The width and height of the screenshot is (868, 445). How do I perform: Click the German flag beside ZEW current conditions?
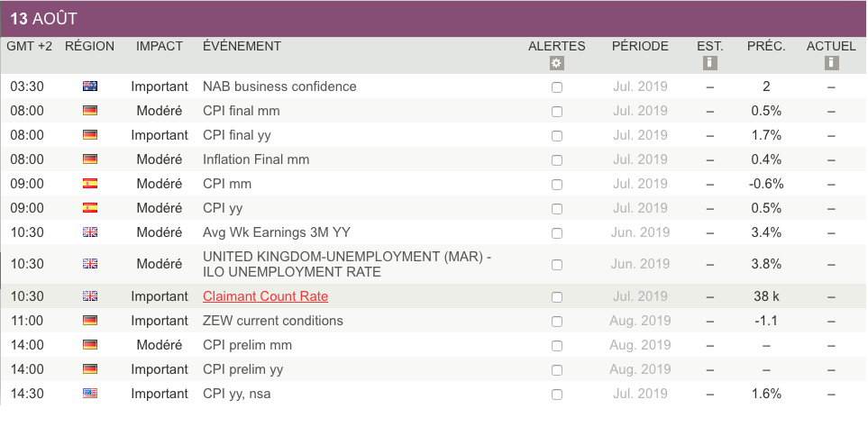90,321
